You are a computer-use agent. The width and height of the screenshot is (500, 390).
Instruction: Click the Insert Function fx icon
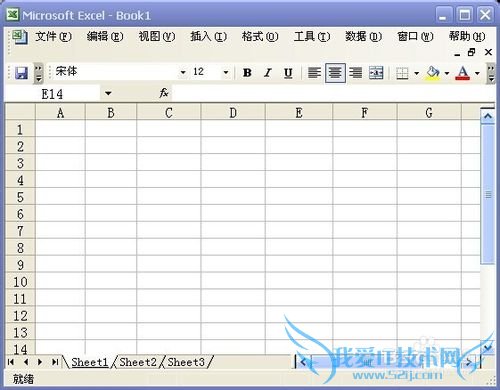[x=164, y=93]
